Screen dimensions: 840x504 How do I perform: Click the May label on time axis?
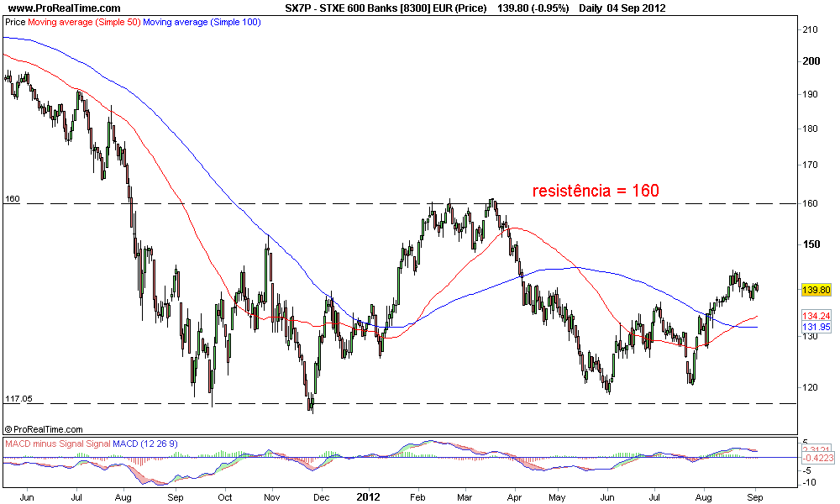[557, 497]
